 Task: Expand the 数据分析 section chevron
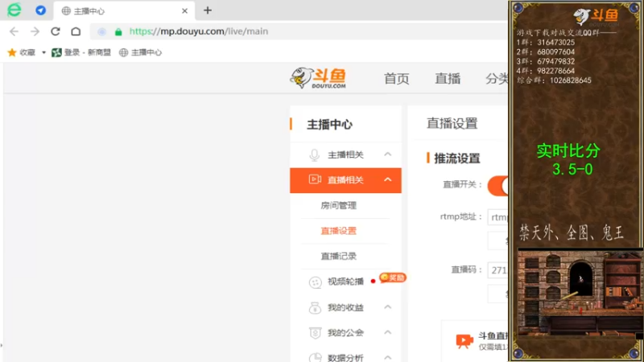(x=388, y=357)
